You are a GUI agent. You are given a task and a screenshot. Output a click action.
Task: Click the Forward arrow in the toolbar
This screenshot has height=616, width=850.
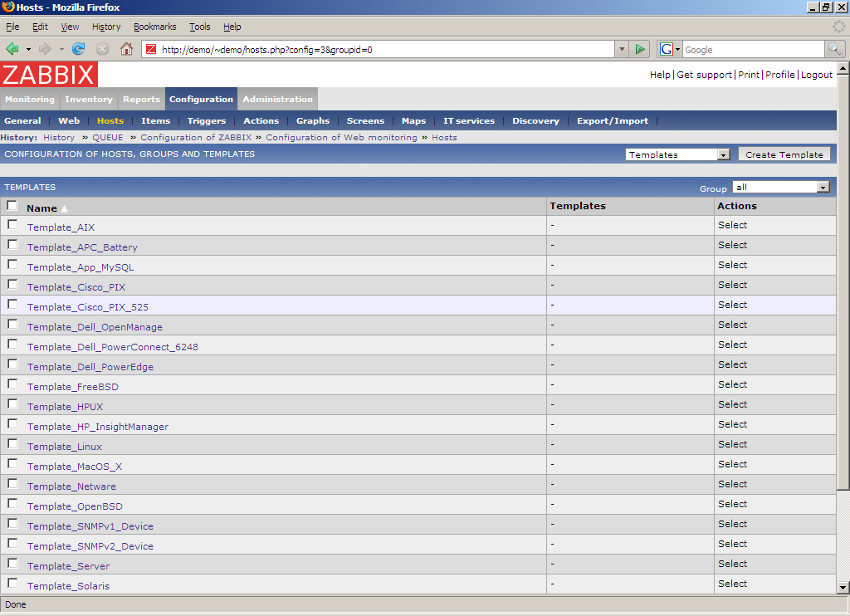(x=45, y=49)
